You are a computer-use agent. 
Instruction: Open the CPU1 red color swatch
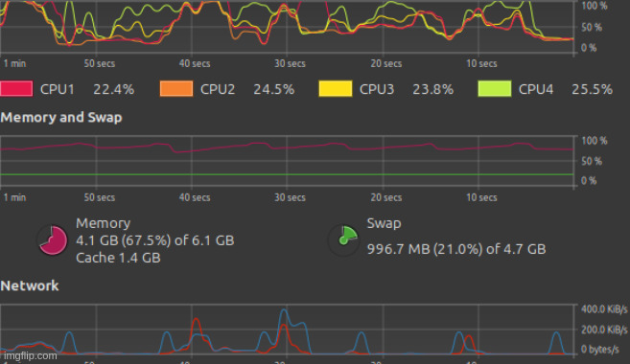(16, 89)
